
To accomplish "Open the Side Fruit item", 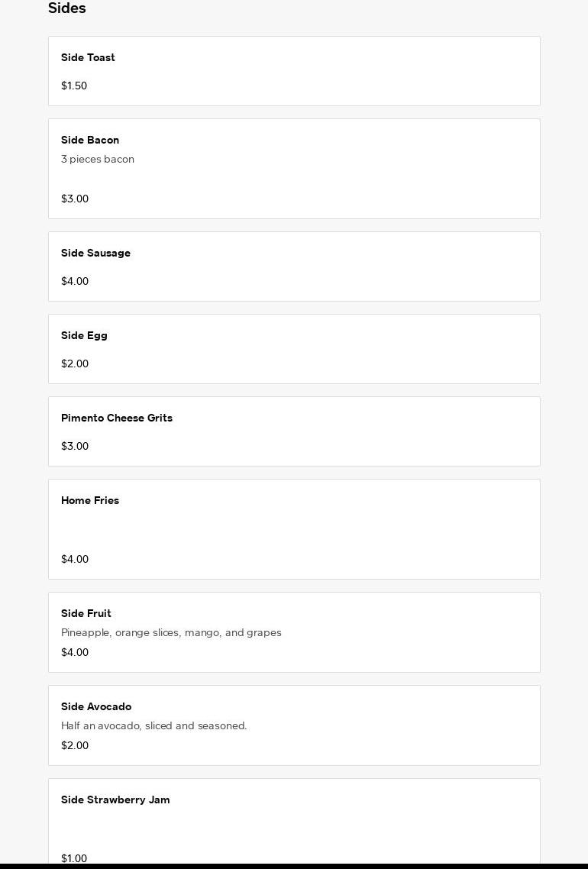I will point(294,632).
